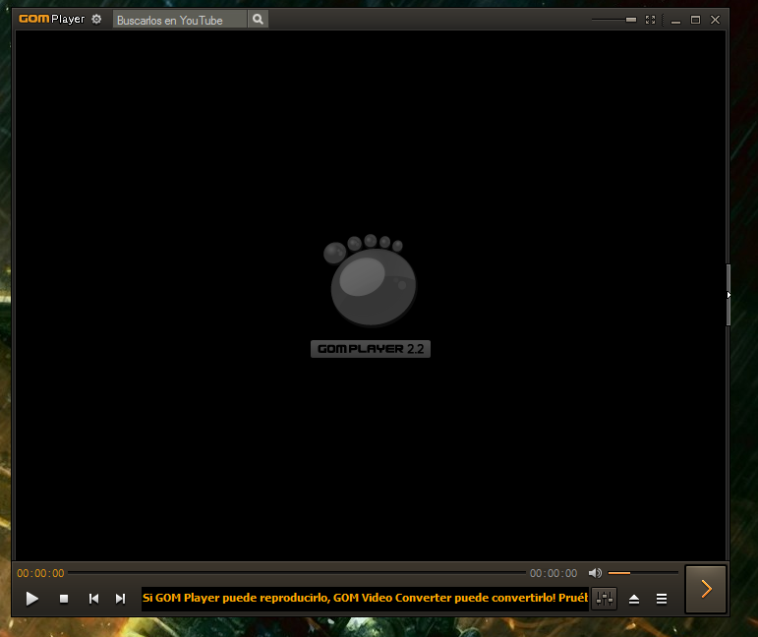Skip to next track

pyautogui.click(x=120, y=599)
